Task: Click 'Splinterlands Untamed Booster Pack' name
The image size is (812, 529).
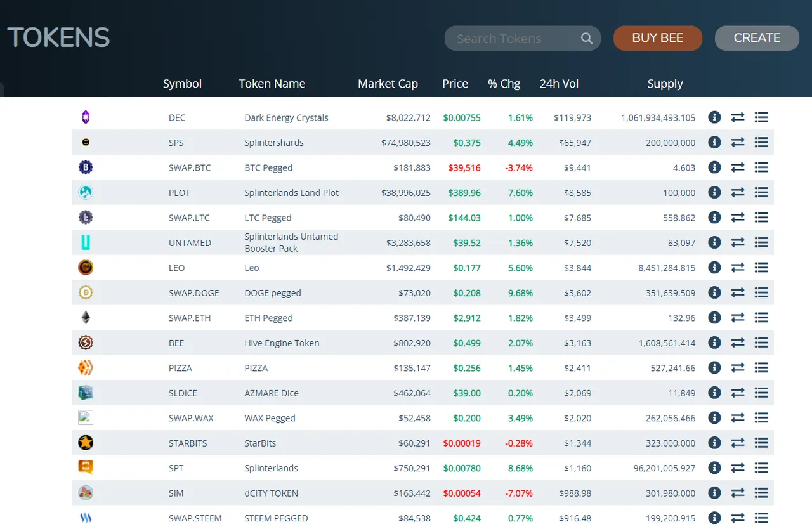Action: pos(291,242)
